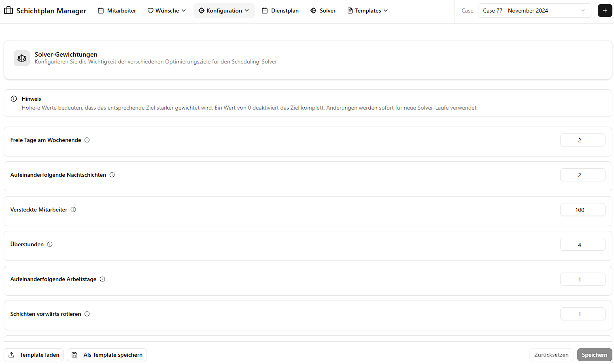Navigate to the Solver page

323,11
